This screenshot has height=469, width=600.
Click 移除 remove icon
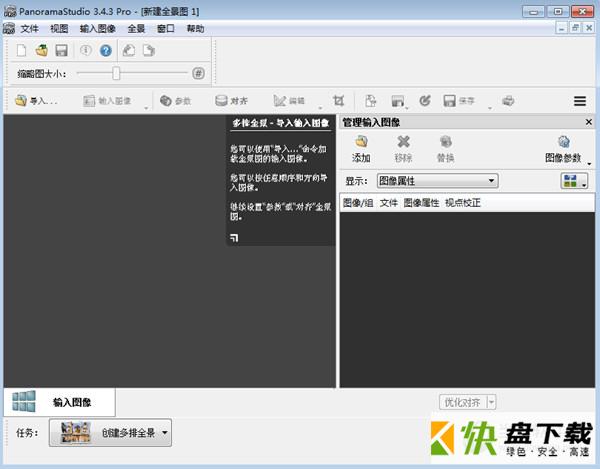tap(403, 149)
